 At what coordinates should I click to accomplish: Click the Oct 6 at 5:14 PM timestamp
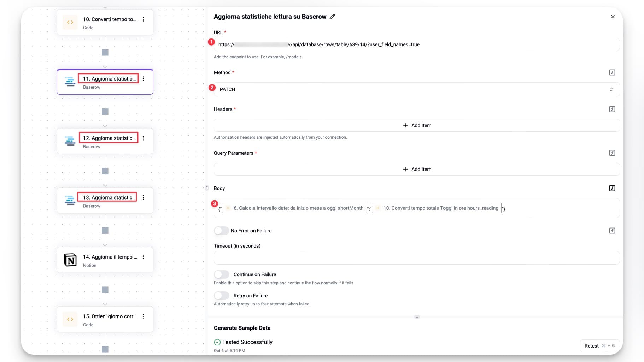[x=229, y=351]
